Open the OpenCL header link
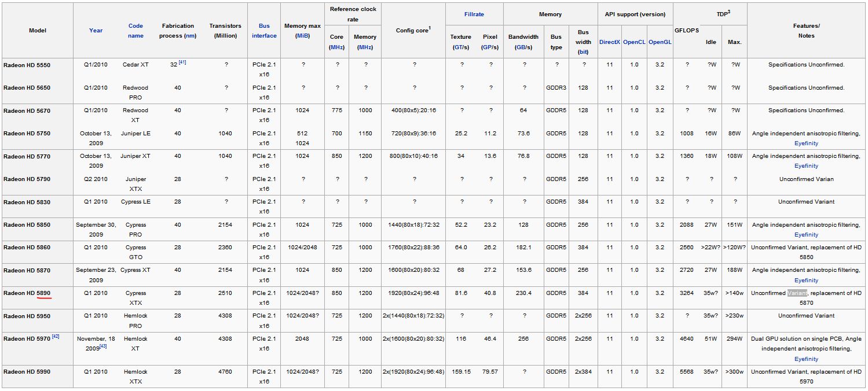This screenshot has height=391, width=868. (x=634, y=42)
